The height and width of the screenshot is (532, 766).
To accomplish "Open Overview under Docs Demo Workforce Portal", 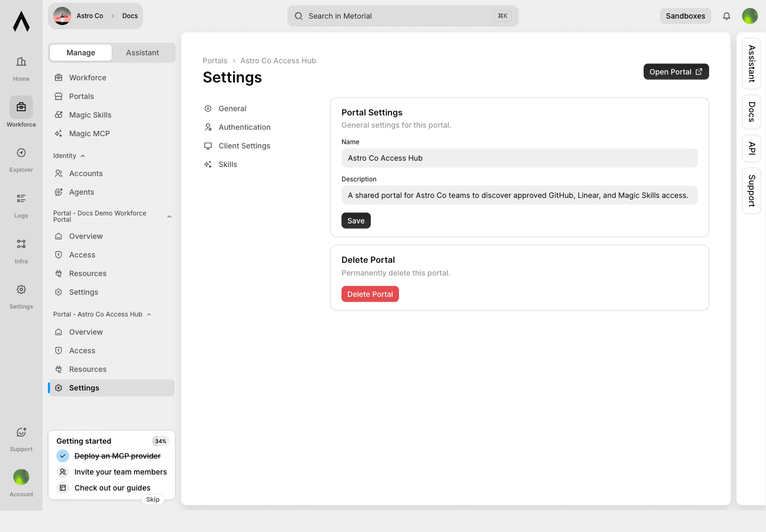I will [111, 236].
